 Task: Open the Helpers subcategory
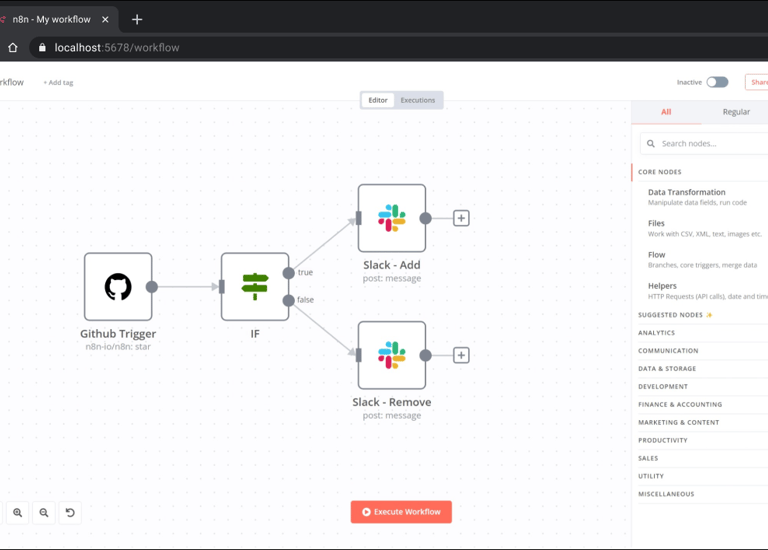703,291
